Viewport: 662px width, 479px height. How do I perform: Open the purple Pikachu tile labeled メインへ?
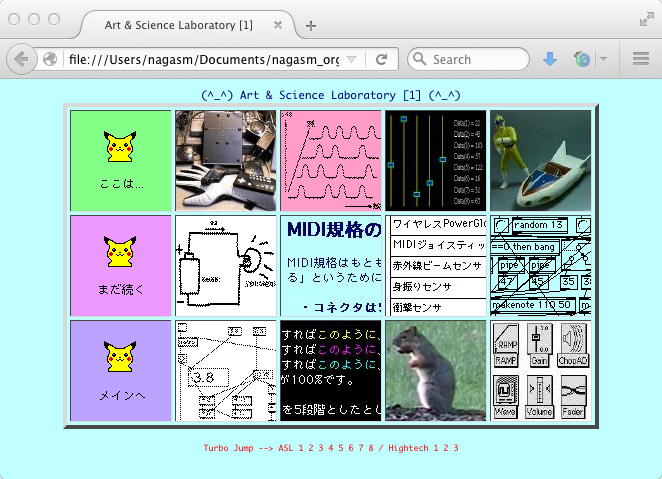[121, 371]
